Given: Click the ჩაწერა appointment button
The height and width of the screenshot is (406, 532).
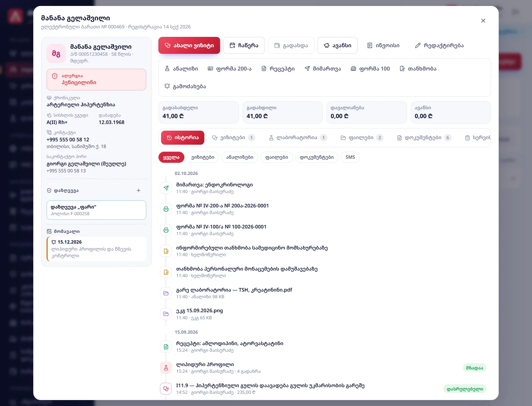Looking at the screenshot, I should pyautogui.click(x=244, y=45).
